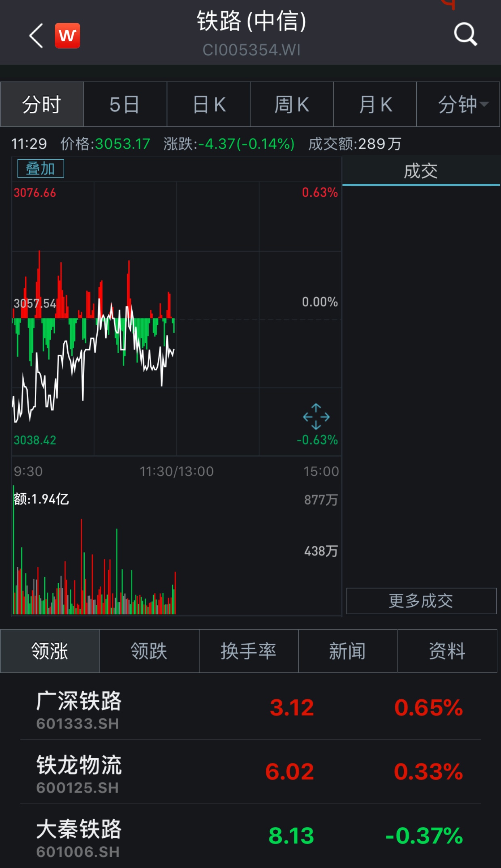This screenshot has height=868, width=501.
Task: Toggle the 叠加 overlay button
Action: coord(41,169)
